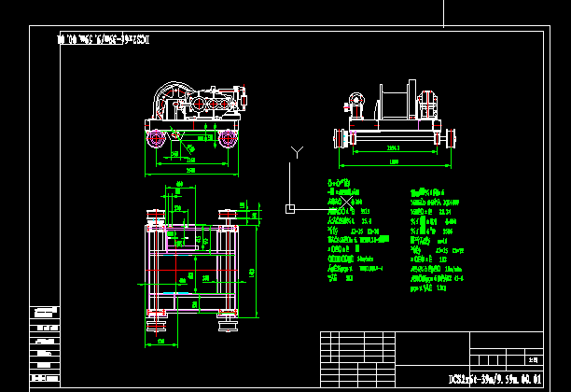The image size is (571, 392).
Task: Select the right red wheel in side elevation
Action: [x=228, y=139]
